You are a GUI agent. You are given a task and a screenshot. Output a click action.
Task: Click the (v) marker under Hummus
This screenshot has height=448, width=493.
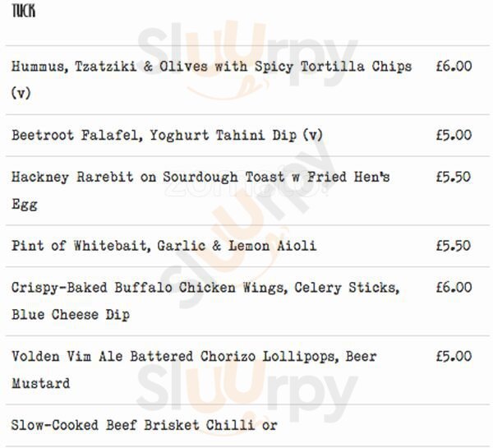[21, 94]
